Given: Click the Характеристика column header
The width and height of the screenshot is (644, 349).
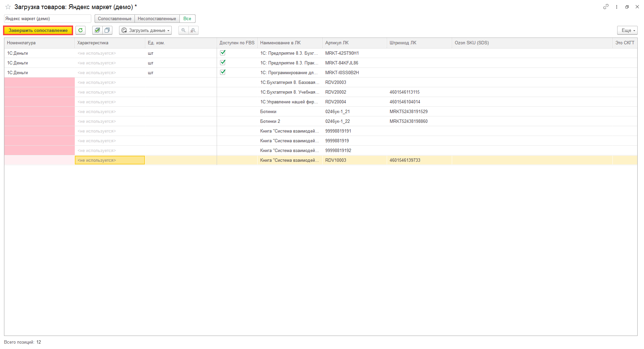Looking at the screenshot, I should [110, 43].
